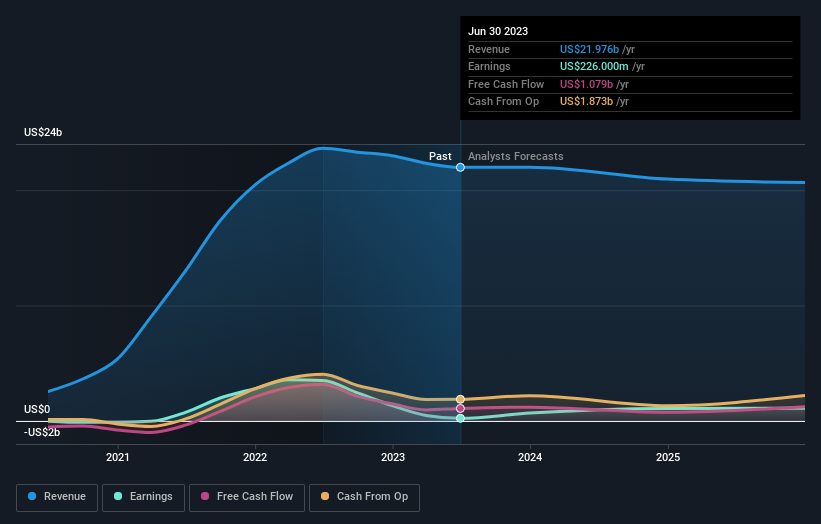Click the 2022 x-axis label
The height and width of the screenshot is (524, 821).
click(255, 458)
